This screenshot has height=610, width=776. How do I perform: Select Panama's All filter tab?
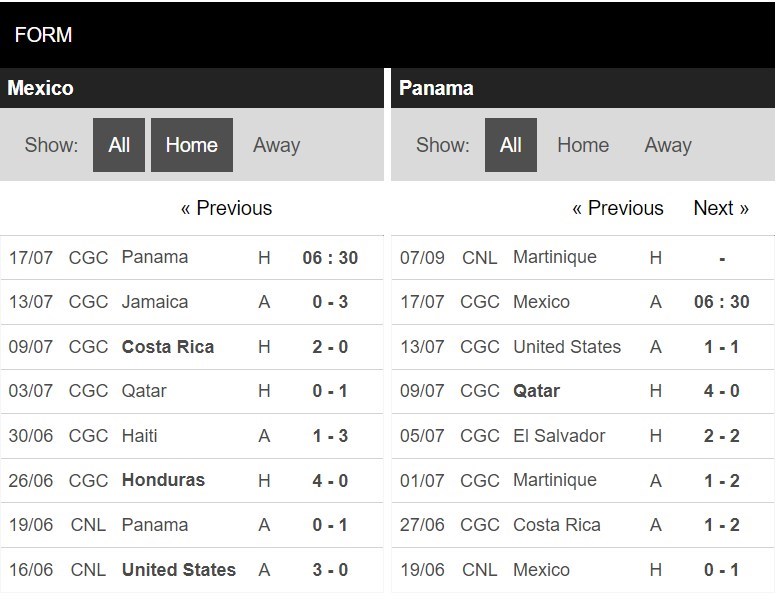(511, 145)
